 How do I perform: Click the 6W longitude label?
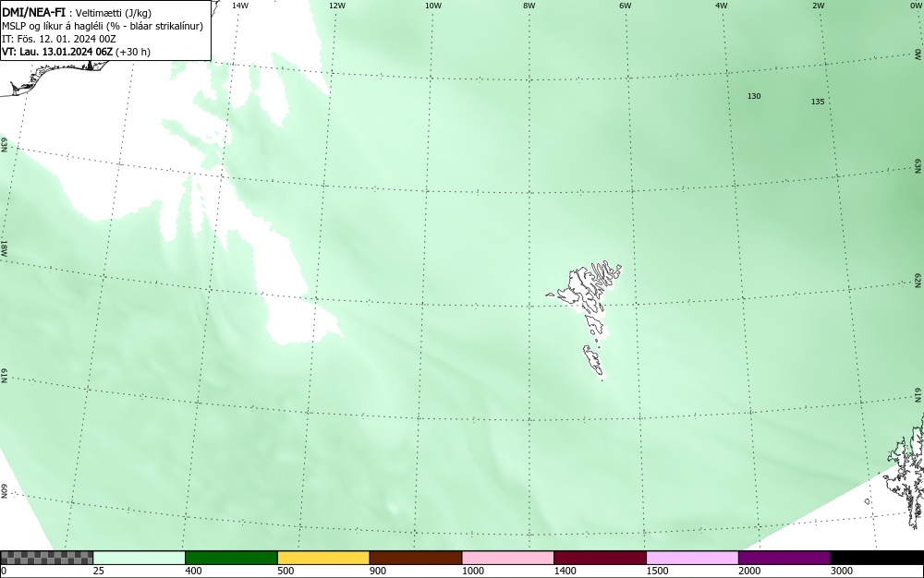[626, 6]
